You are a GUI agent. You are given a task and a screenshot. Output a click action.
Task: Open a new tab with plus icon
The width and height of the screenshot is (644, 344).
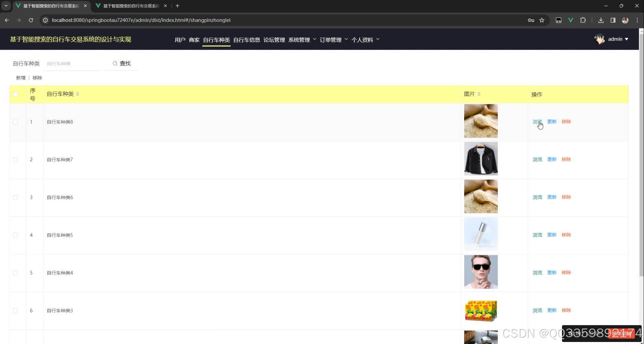(177, 6)
